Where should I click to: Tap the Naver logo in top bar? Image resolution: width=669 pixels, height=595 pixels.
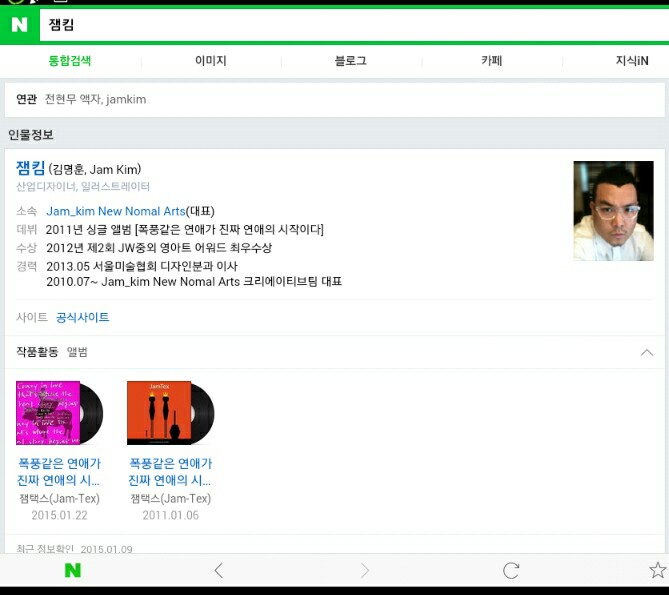(x=19, y=25)
